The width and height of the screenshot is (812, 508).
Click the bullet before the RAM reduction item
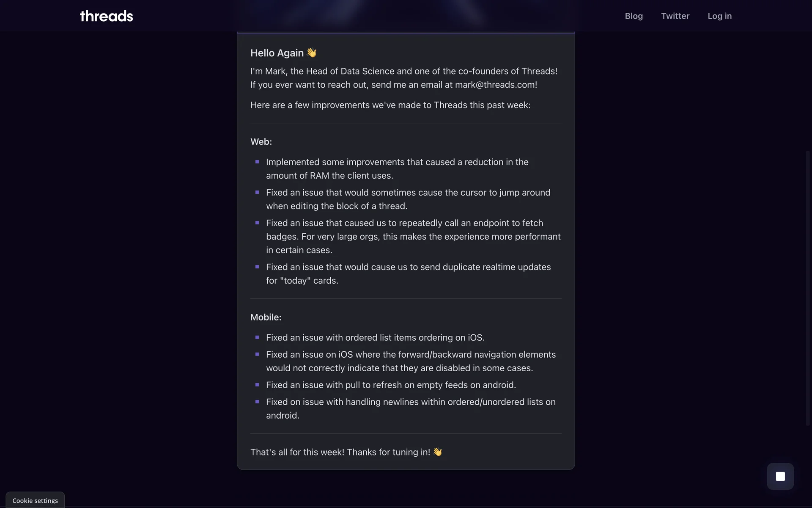[x=257, y=162]
